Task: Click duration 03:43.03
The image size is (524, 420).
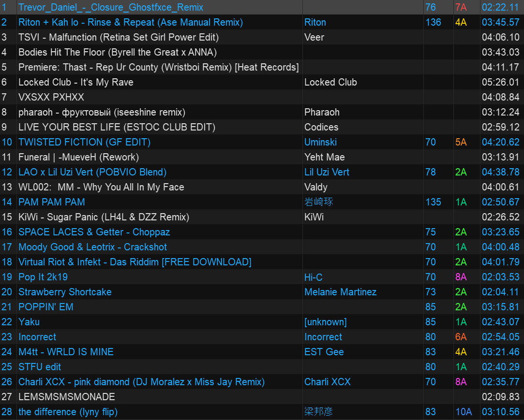Action: (x=501, y=52)
